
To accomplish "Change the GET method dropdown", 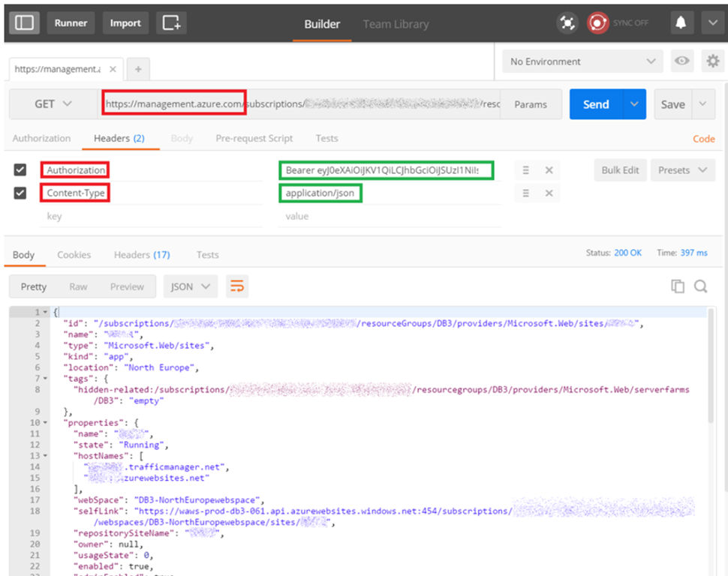I will click(x=53, y=104).
